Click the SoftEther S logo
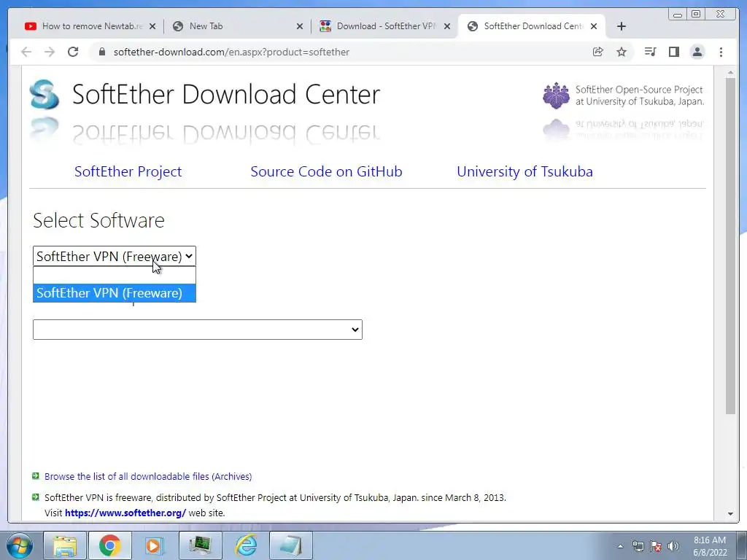Screen dimensions: 747x560 (44, 94)
